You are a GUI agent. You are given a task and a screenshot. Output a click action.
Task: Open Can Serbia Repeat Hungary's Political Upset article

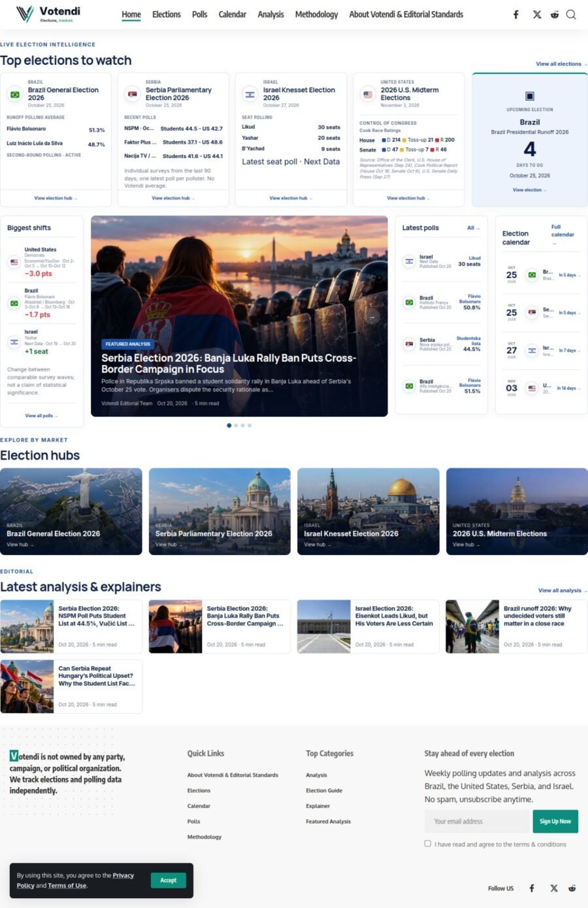(x=97, y=676)
